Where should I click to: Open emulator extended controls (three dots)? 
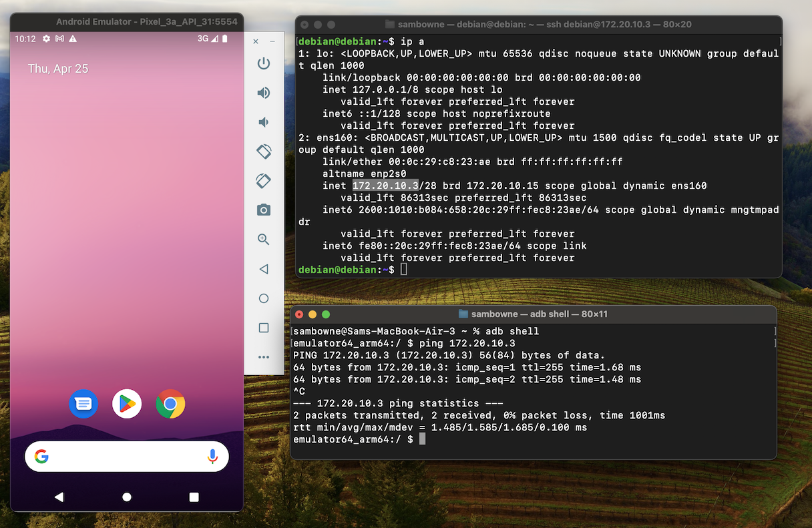point(264,357)
